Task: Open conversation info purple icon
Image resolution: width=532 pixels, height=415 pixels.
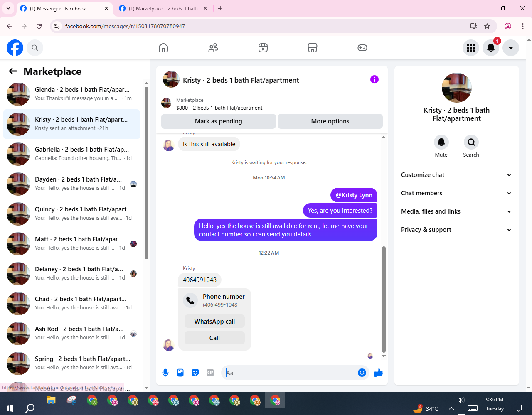Action: [x=374, y=79]
